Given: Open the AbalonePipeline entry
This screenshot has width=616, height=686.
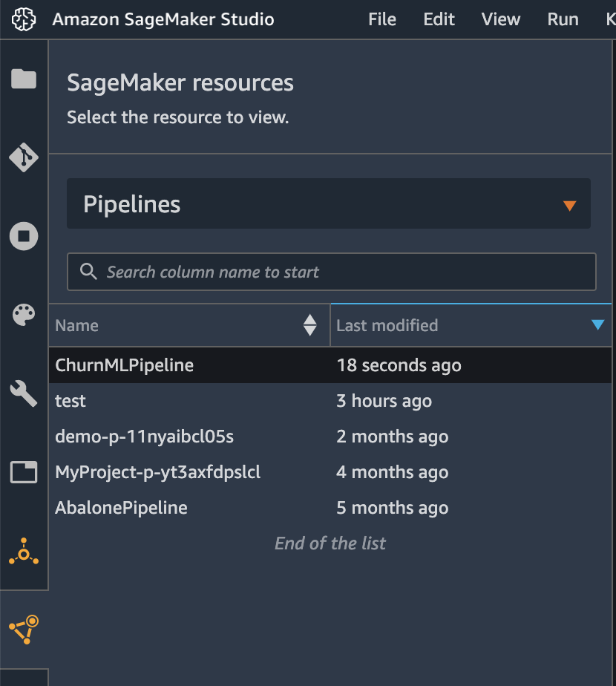Looking at the screenshot, I should pos(121,508).
